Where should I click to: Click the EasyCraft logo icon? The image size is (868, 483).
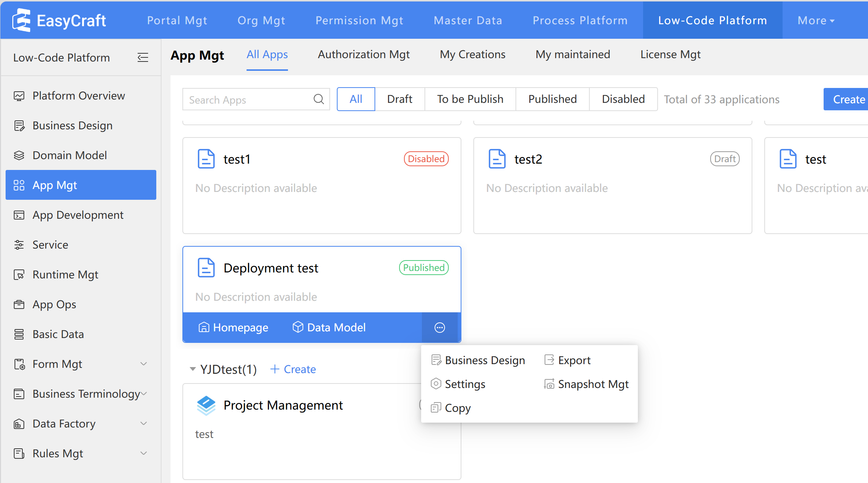pos(21,20)
